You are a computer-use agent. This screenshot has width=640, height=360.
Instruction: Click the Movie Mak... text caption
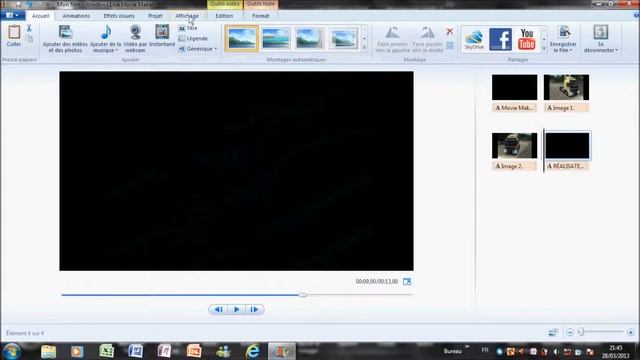[x=514, y=108]
